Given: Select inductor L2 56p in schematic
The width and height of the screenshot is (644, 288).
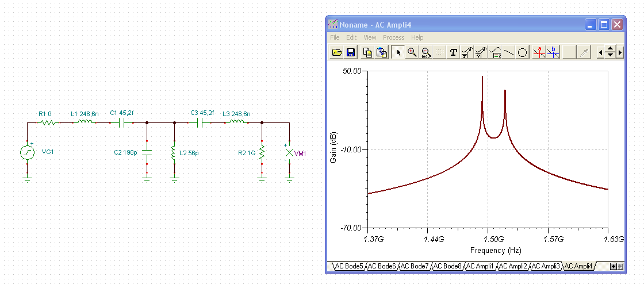Looking at the screenshot, I should (x=174, y=152).
